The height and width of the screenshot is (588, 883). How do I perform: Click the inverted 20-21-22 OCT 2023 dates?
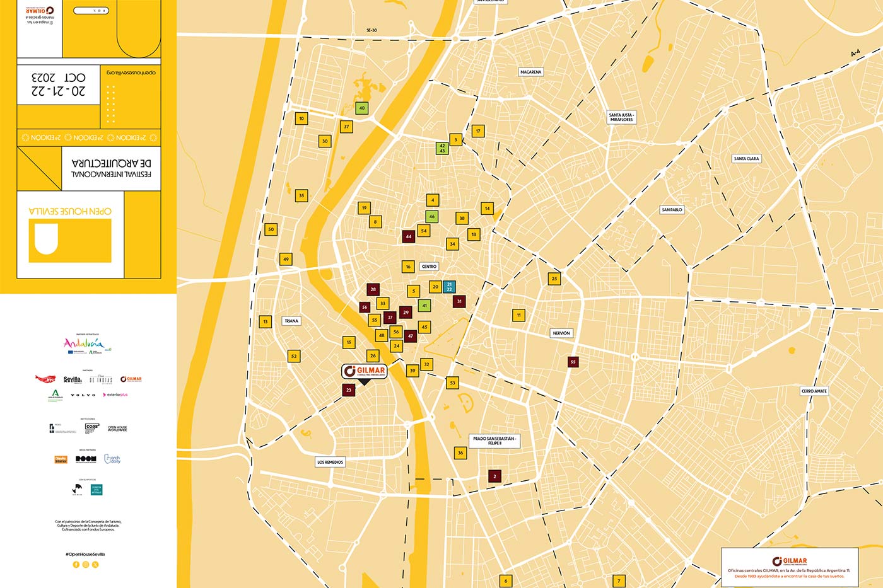59,84
